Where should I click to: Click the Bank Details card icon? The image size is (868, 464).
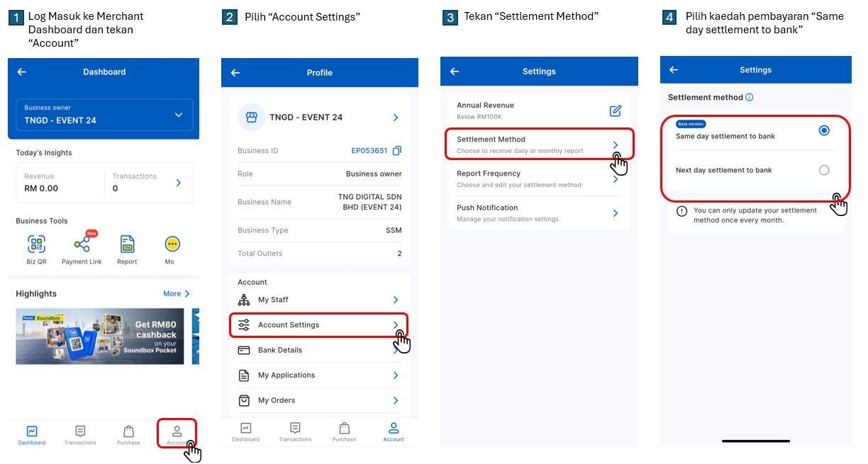(244, 350)
